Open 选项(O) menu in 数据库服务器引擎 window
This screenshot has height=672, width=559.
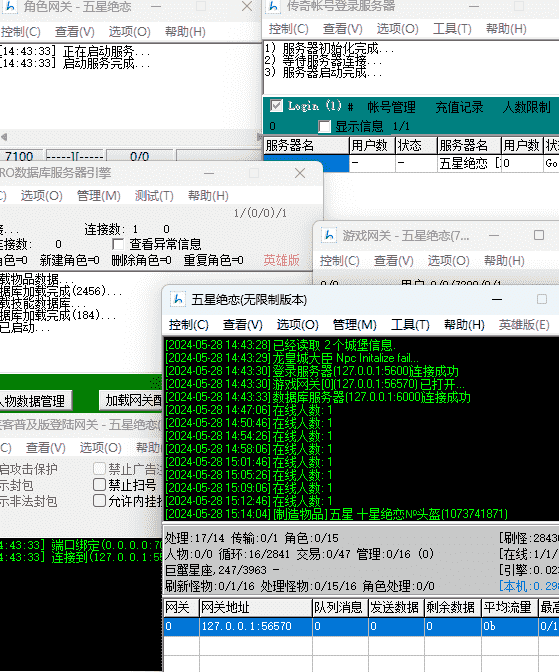pyautogui.click(x=42, y=196)
